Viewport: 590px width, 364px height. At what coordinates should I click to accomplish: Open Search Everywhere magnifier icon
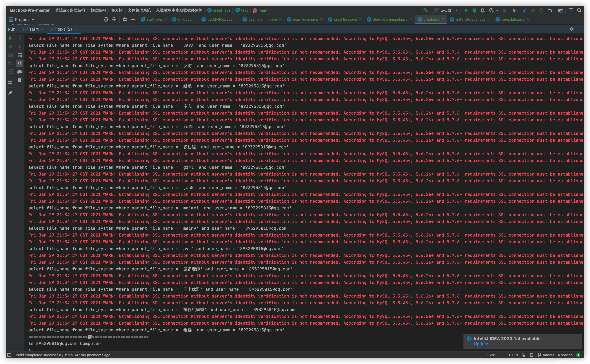tap(579, 10)
